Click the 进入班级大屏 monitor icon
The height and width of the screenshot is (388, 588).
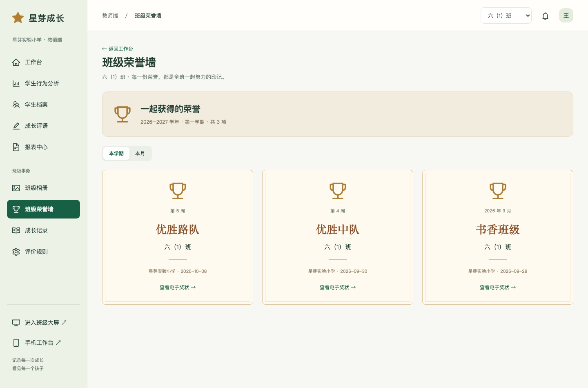coord(16,323)
